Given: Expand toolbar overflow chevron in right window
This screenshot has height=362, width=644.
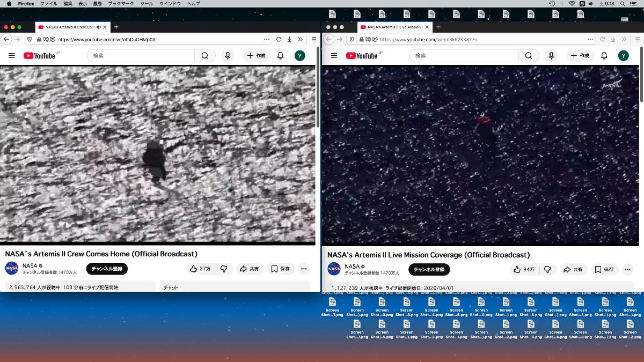Looking at the screenshot, I should coord(624,39).
